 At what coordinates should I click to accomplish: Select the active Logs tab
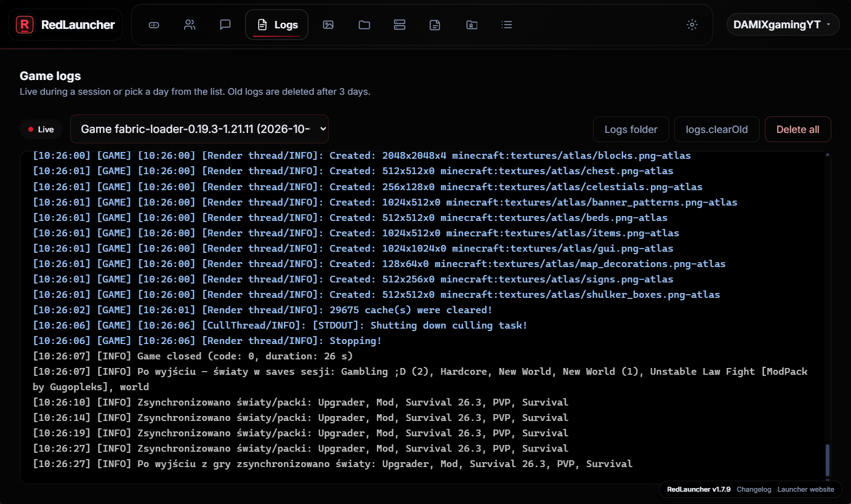(277, 25)
